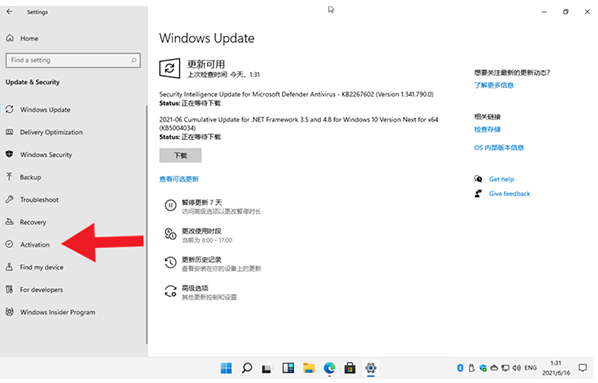This screenshot has height=383, width=598.
Task: Open the Find my device icon
Action: pyautogui.click(x=10, y=267)
